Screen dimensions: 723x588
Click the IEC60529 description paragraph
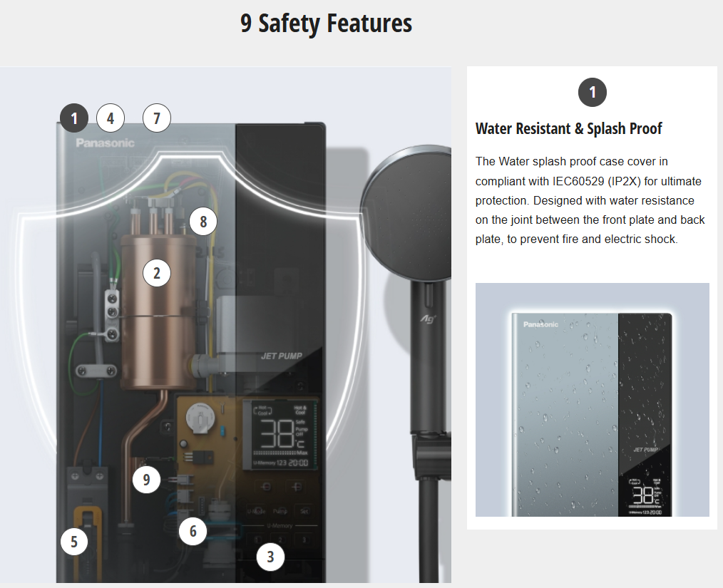(x=590, y=200)
